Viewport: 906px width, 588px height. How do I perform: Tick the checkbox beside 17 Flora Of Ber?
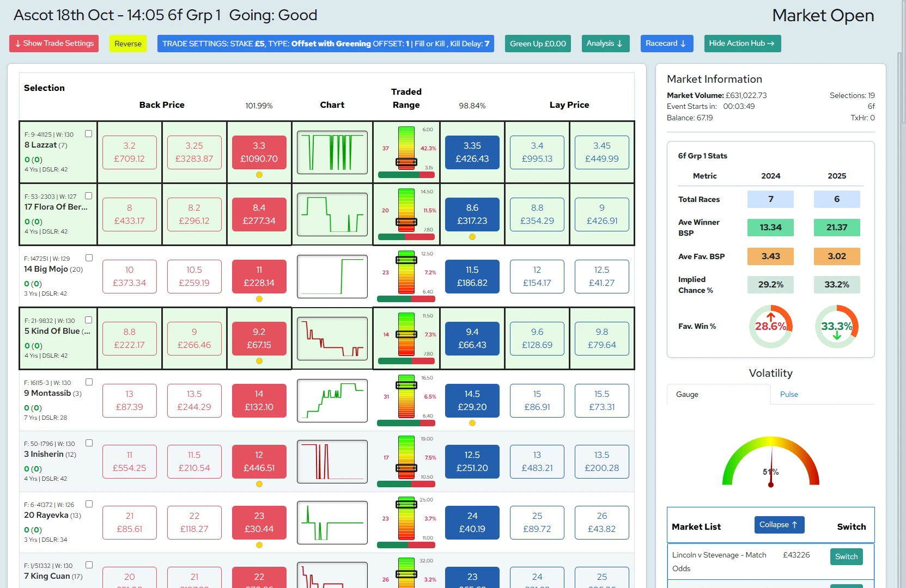pyautogui.click(x=88, y=195)
